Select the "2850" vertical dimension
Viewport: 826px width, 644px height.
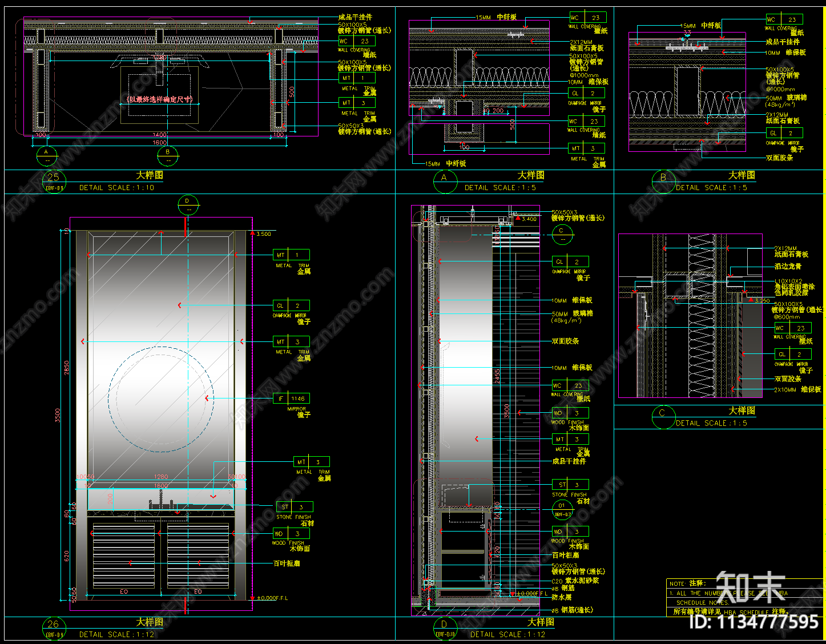click(x=67, y=367)
